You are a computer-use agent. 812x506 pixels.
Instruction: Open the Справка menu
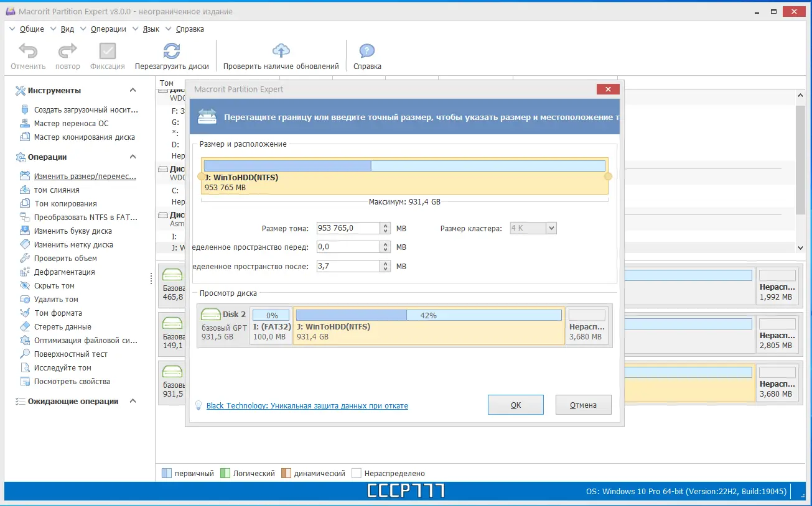click(190, 29)
